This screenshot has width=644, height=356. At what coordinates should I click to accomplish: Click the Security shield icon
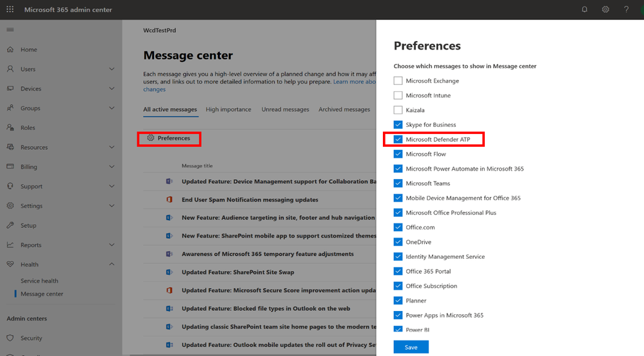[x=10, y=338]
